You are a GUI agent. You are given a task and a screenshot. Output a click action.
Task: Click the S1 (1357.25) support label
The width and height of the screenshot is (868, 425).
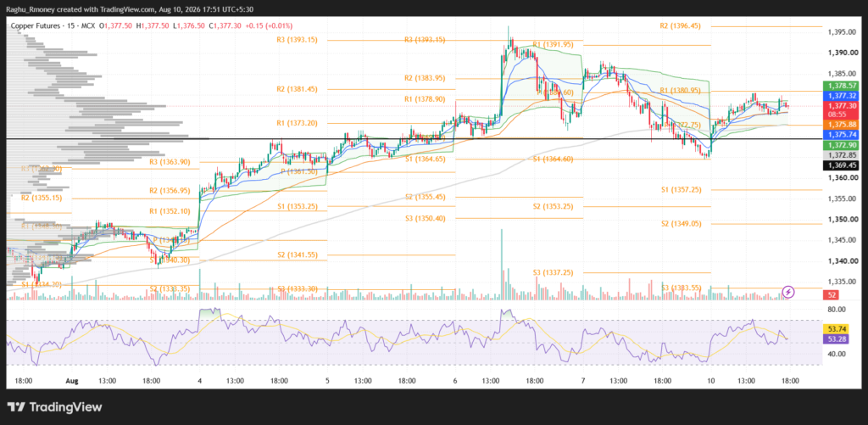pyautogui.click(x=682, y=189)
